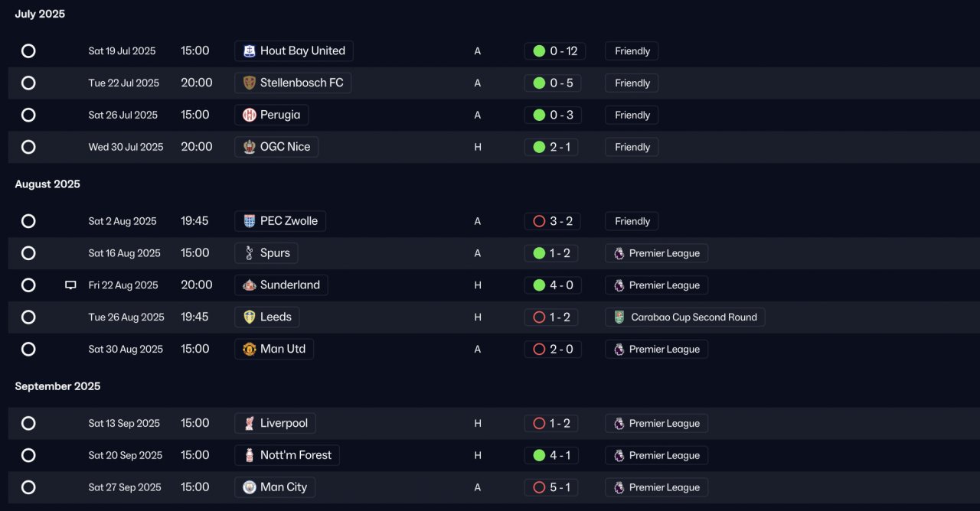Select the radio circle for Sat 19 Jul fixture

point(28,51)
